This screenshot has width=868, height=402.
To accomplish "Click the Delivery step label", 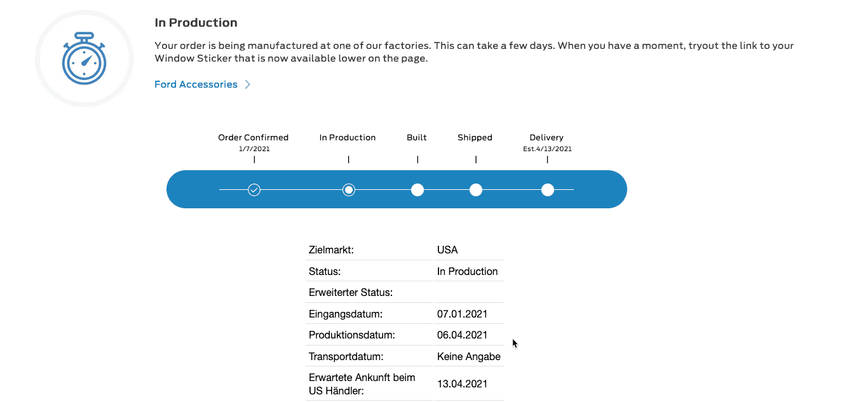I will [x=546, y=137].
